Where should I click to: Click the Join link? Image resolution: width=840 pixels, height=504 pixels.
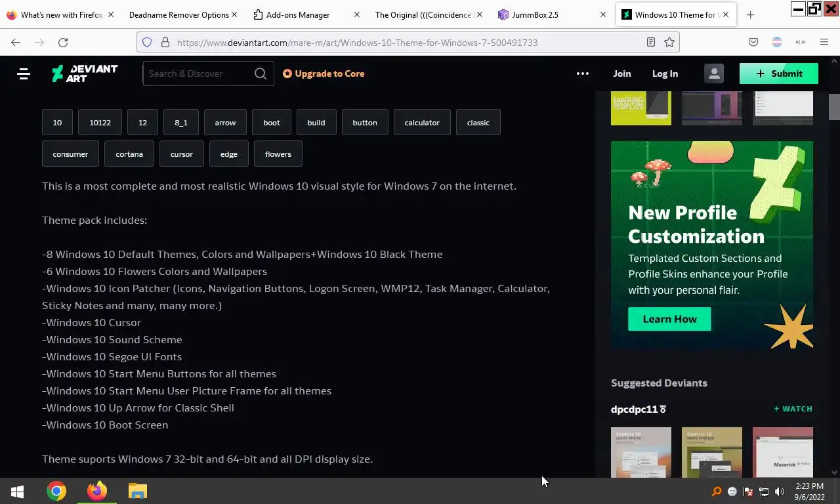point(622,73)
